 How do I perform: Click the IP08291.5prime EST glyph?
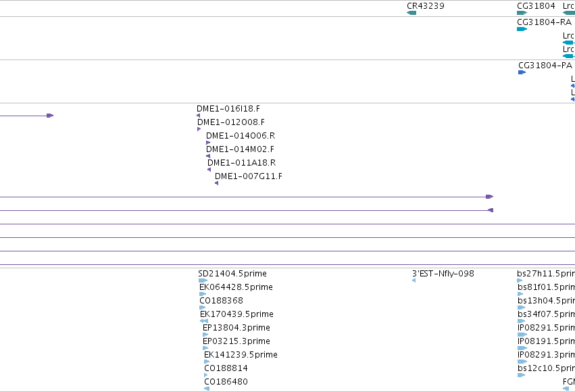tap(522, 335)
